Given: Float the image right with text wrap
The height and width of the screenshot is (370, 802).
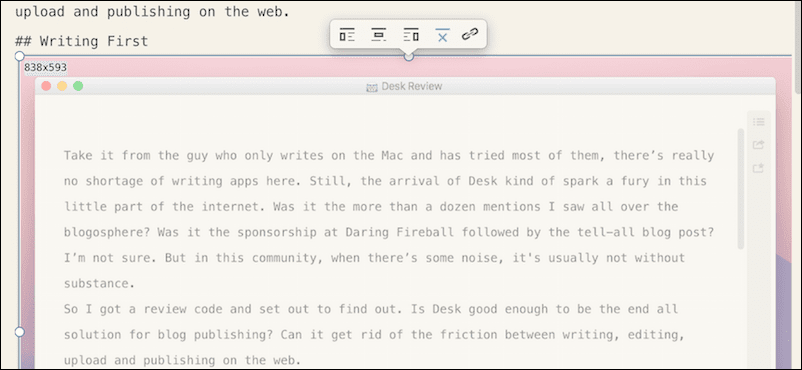Looking at the screenshot, I should 411,35.
